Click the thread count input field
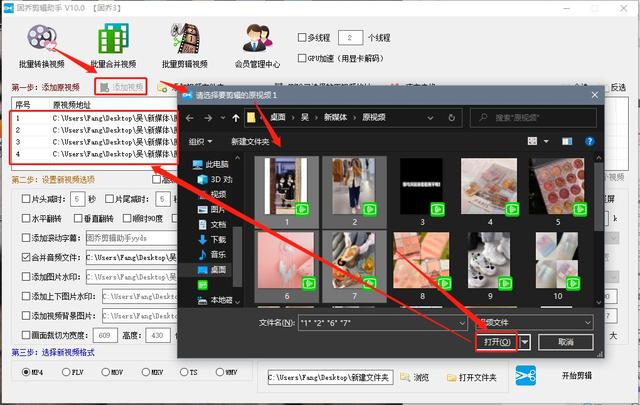The image size is (640, 405). point(351,38)
